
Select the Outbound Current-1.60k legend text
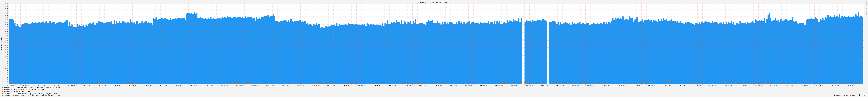(x=31, y=93)
